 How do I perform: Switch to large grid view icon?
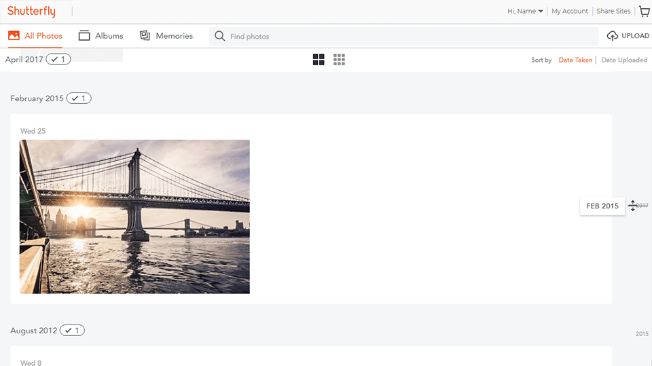pyautogui.click(x=319, y=59)
